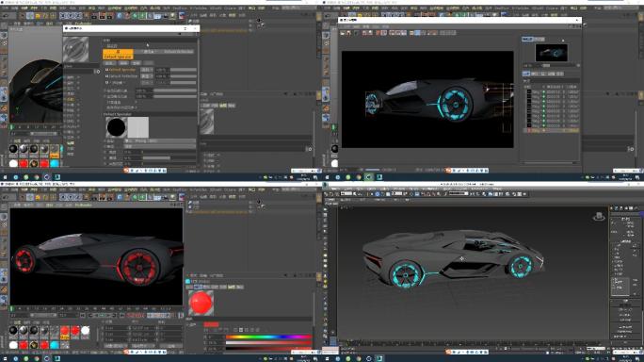
Task: Open Floor environment icon in top-left Cinema 4D toolbar
Action: tap(157, 16)
